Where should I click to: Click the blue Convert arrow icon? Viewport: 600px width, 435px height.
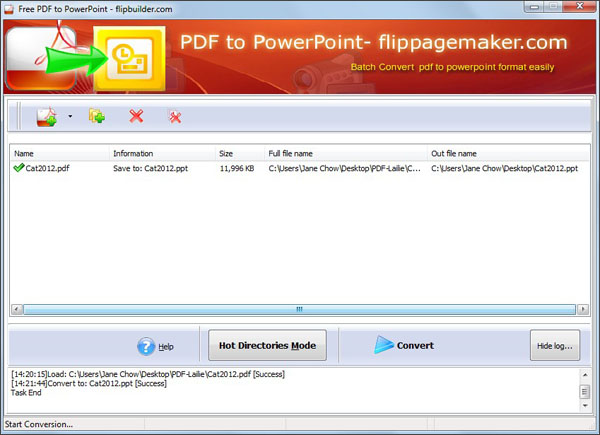(x=383, y=345)
